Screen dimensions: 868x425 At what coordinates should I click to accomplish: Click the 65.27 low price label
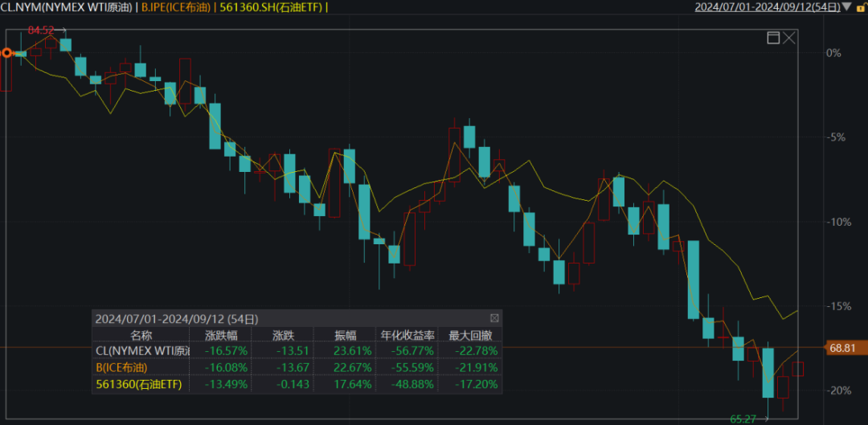743,419
